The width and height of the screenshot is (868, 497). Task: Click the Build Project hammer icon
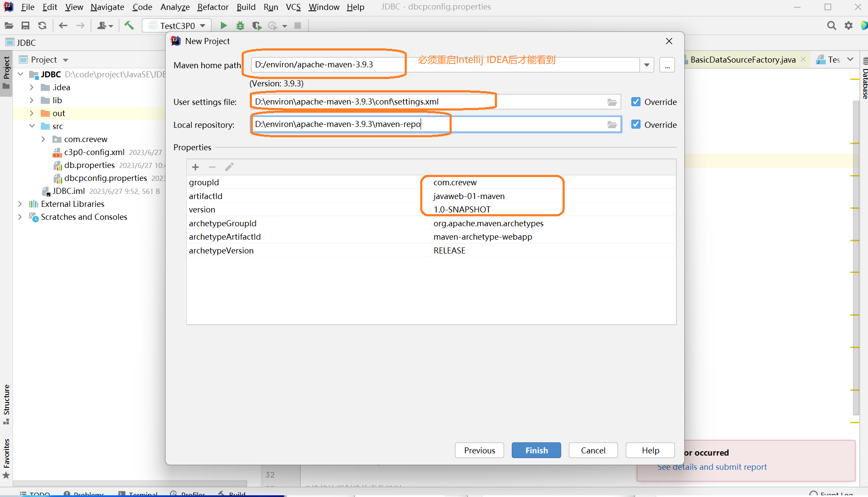pyautogui.click(x=129, y=25)
